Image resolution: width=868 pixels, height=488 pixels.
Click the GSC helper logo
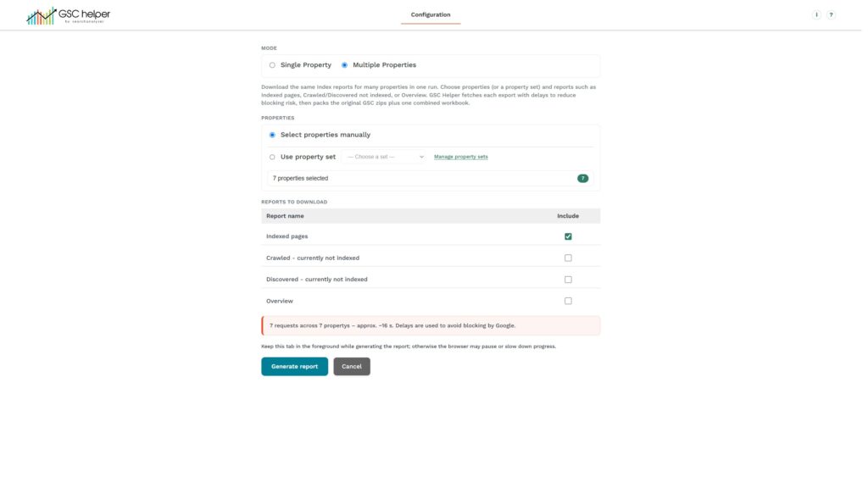pyautogui.click(x=68, y=15)
